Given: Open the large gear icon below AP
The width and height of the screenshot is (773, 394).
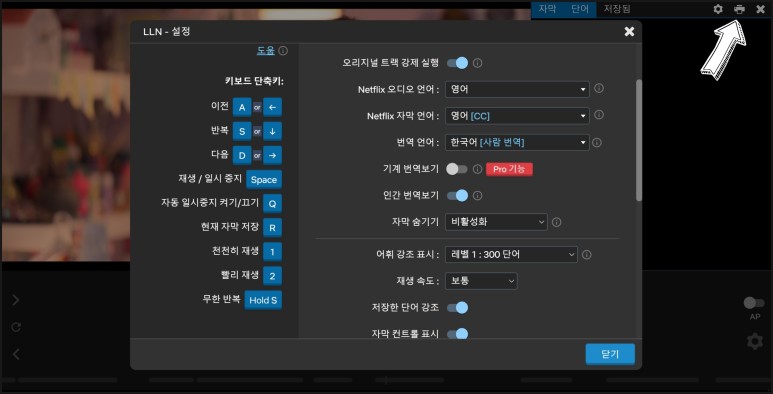Looking at the screenshot, I should (755, 341).
